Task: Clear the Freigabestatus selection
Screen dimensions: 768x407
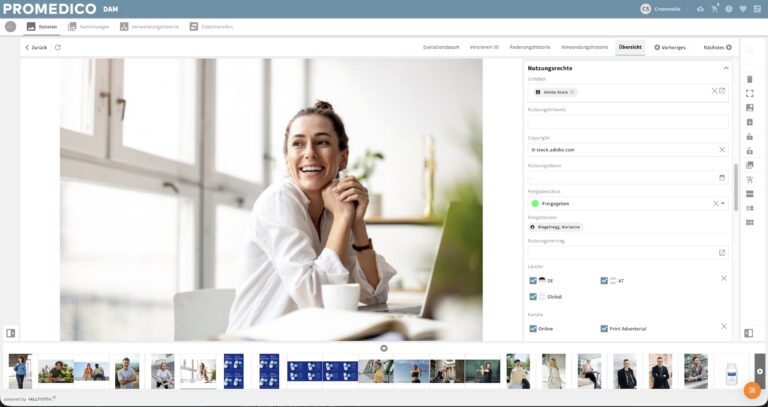Action: pos(716,203)
